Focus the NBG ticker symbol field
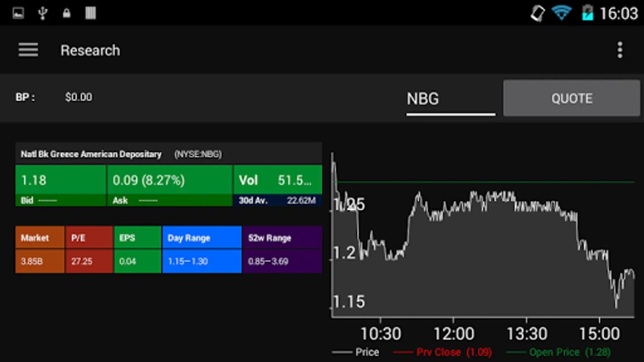This screenshot has width=644, height=362. (451, 99)
